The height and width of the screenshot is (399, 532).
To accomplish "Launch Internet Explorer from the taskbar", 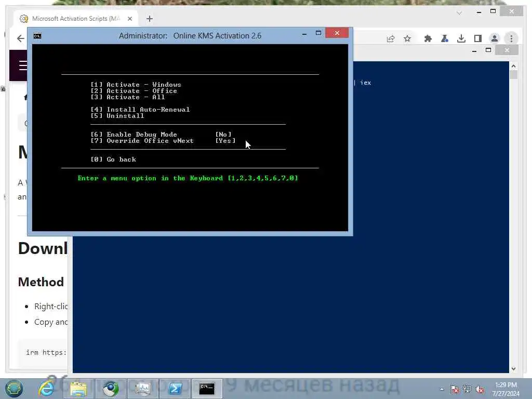I will point(46,389).
